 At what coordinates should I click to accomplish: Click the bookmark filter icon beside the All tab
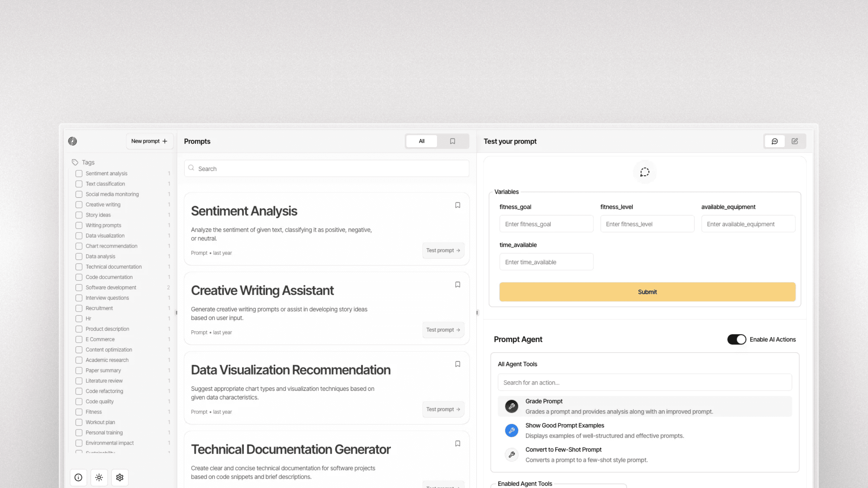click(452, 141)
